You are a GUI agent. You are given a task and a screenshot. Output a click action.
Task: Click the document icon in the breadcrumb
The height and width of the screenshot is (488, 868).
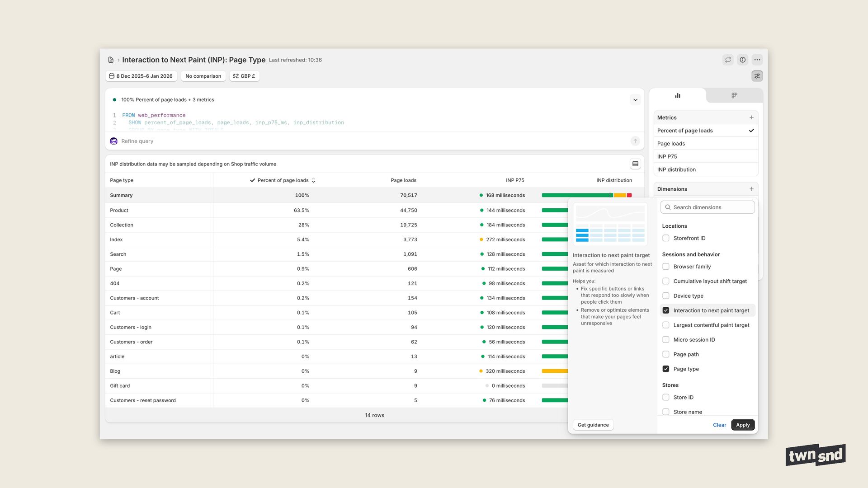pos(111,60)
